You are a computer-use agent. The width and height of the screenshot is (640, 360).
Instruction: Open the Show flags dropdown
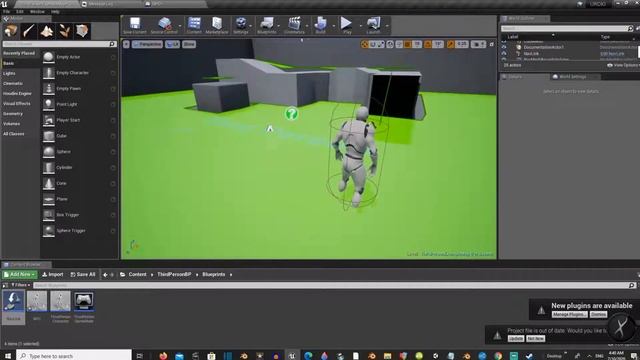189,44
